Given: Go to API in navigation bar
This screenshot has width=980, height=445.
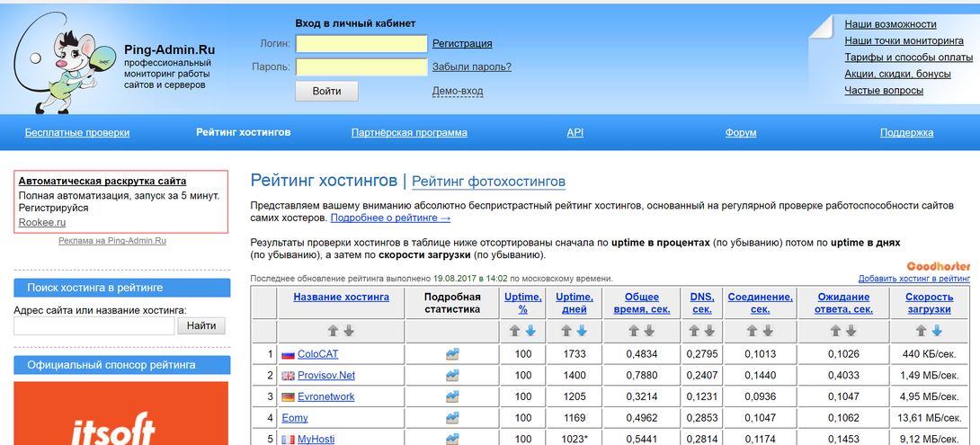Looking at the screenshot, I should coord(575,132).
